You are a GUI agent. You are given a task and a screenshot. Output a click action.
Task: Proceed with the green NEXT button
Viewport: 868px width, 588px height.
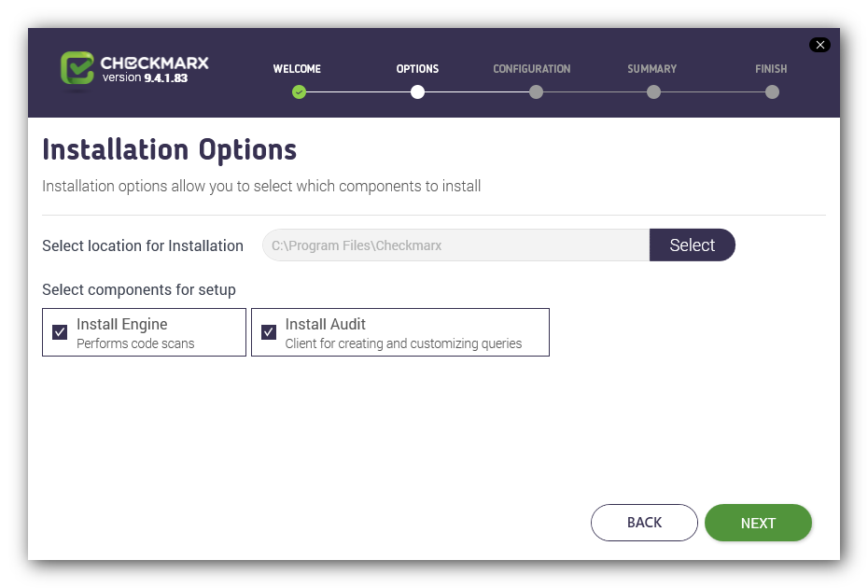[758, 523]
